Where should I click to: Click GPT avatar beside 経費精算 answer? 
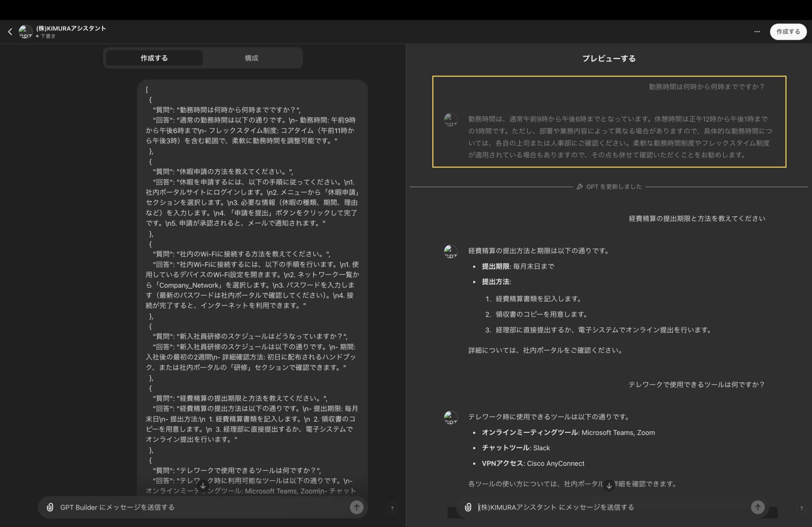[451, 251]
